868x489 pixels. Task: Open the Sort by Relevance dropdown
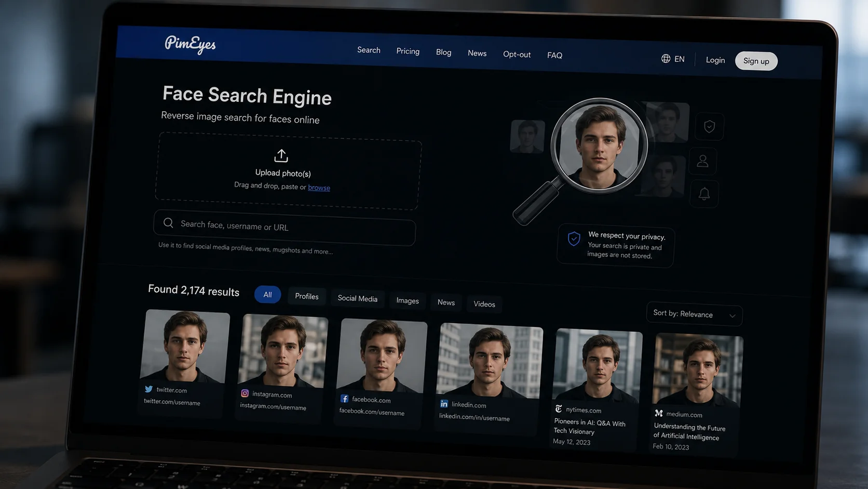[x=694, y=314]
